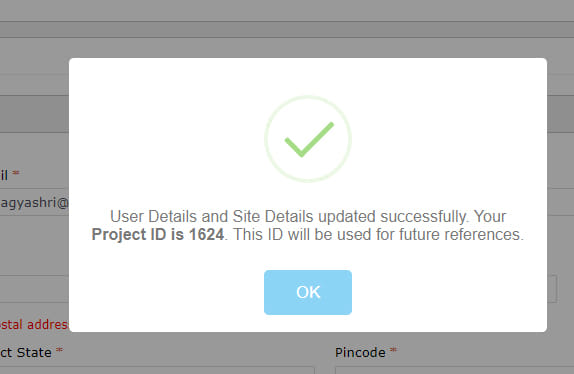Screen dimensions: 574x374
Task: Click the red asterisk beside Project State
Action: point(59,350)
